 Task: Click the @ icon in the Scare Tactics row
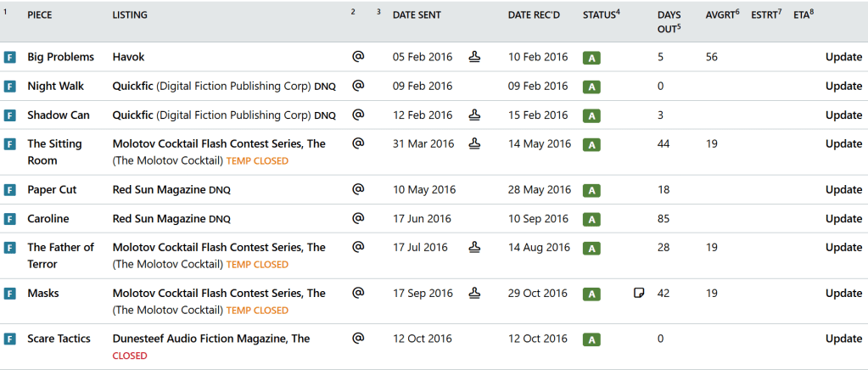[358, 339]
